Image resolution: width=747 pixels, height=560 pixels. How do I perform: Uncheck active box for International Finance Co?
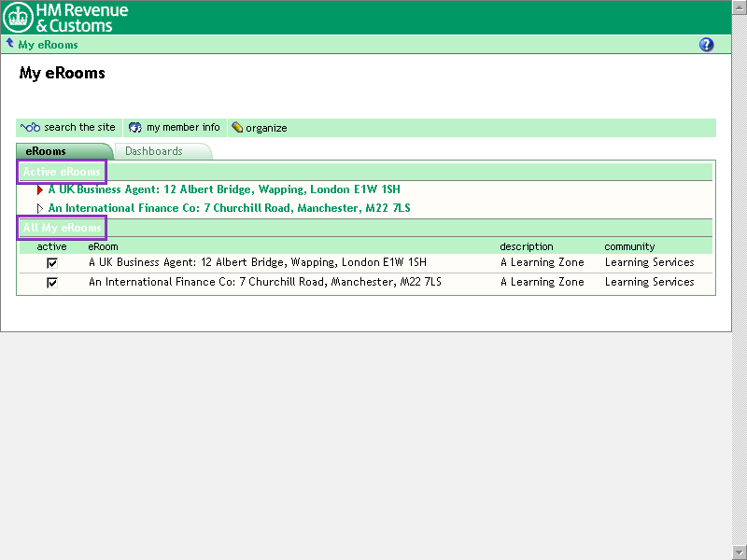tap(52, 282)
